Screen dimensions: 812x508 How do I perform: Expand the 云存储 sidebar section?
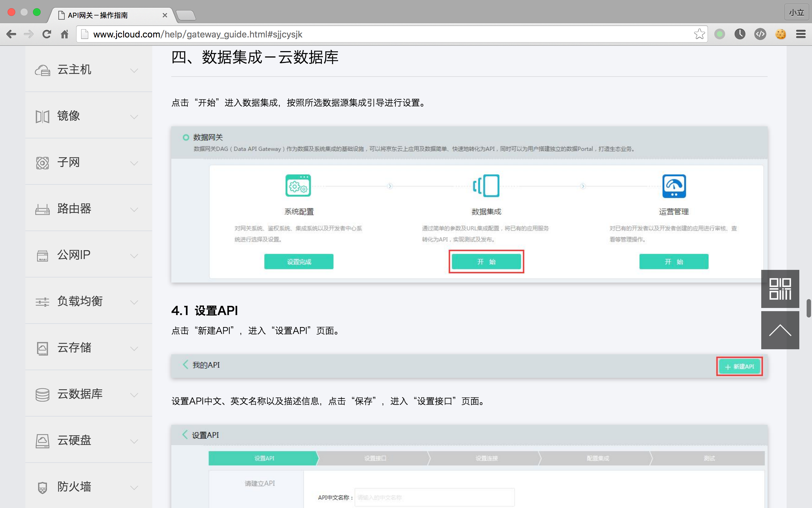pyautogui.click(x=134, y=348)
